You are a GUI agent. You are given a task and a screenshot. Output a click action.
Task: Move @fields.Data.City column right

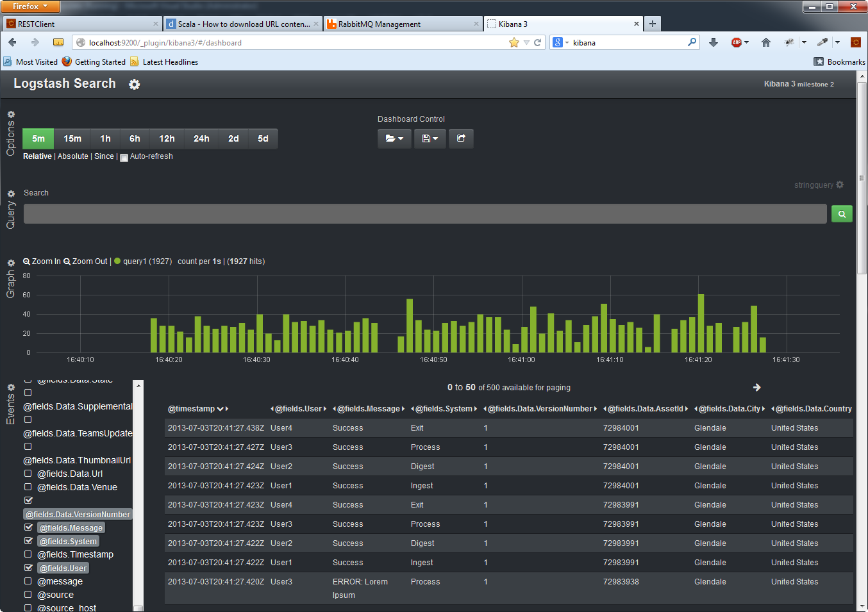point(764,409)
